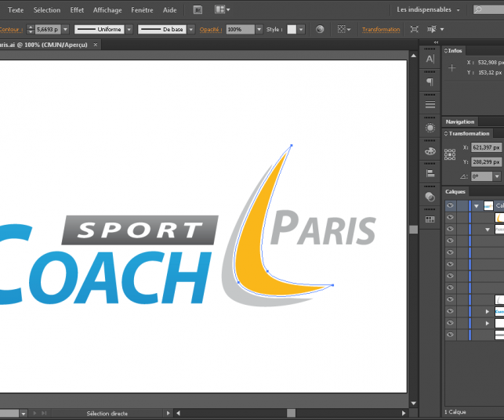
Task: Open zoom level dropdown in status bar
Action: [x=24, y=414]
